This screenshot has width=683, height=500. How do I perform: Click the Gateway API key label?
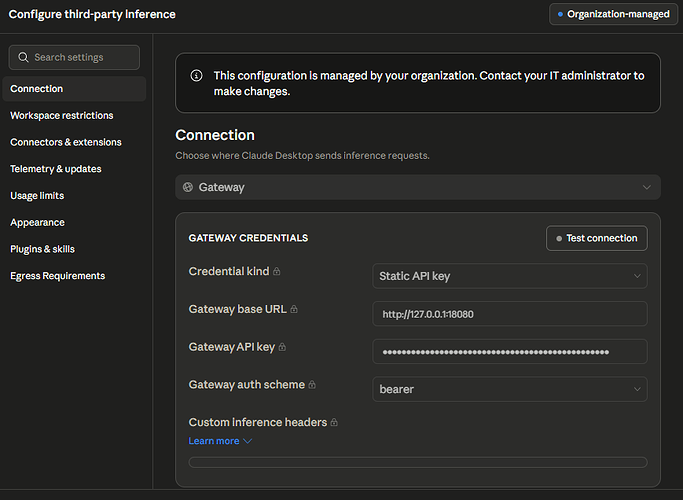pyautogui.click(x=232, y=347)
